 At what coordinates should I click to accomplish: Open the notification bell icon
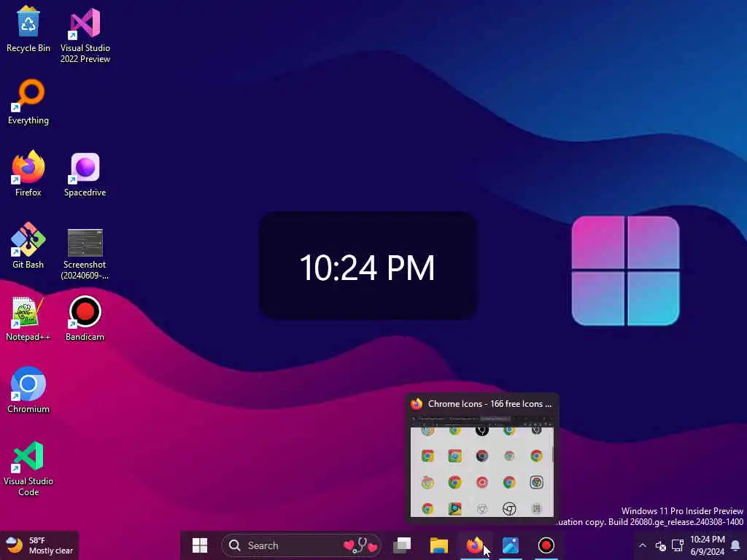(735, 545)
